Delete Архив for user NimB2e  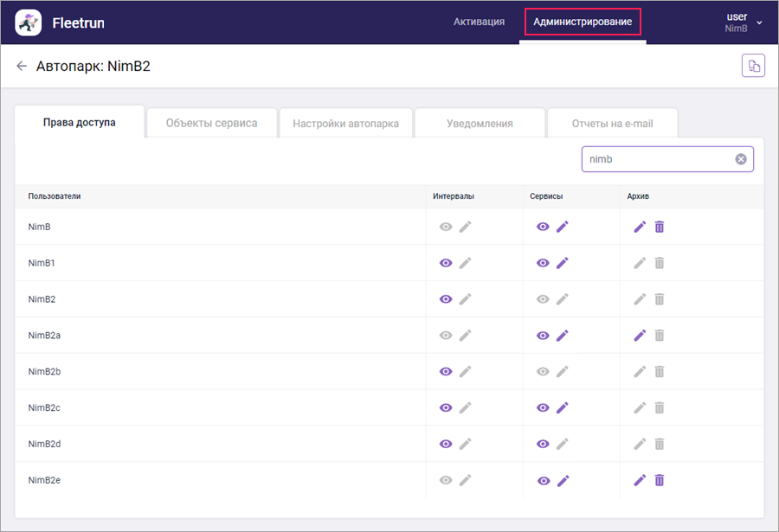tap(660, 480)
